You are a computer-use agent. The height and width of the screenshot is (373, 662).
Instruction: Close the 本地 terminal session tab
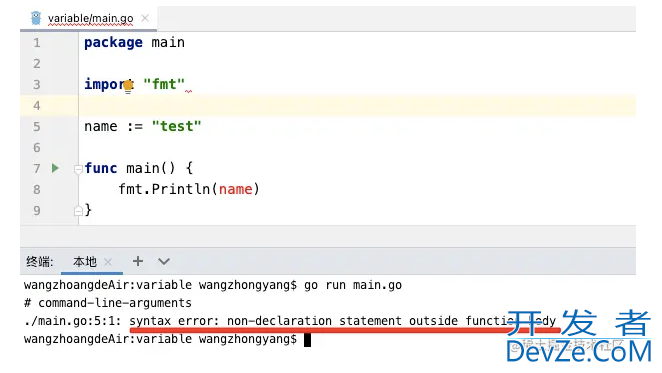click(108, 262)
